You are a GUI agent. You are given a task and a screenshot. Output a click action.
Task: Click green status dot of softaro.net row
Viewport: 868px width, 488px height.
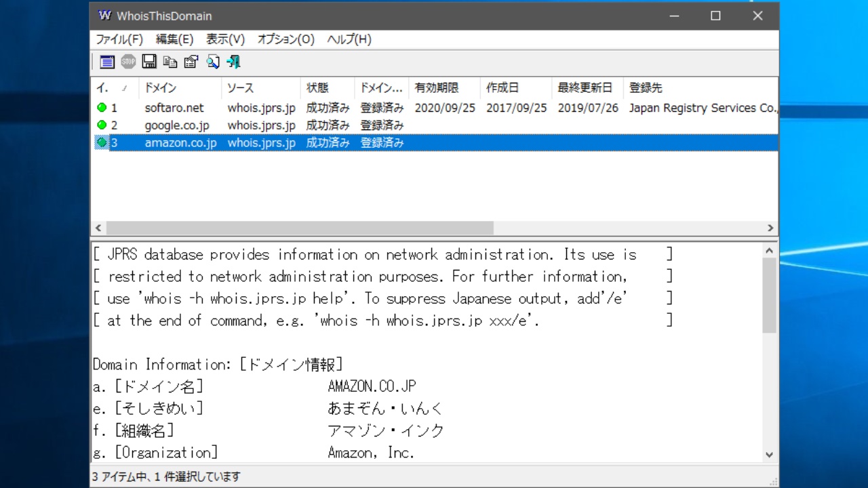pyautogui.click(x=102, y=107)
